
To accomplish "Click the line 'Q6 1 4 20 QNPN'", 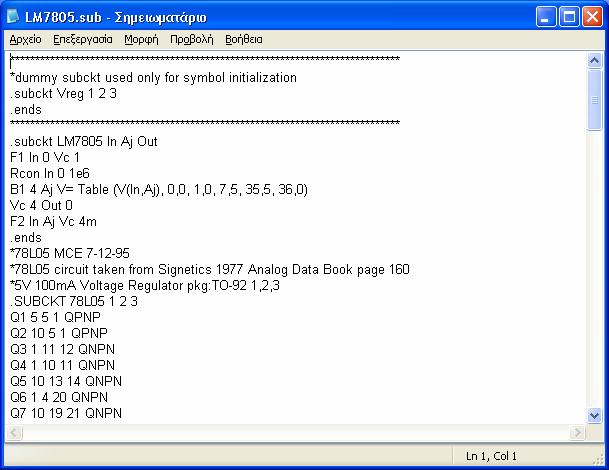I will pyautogui.click(x=59, y=397).
